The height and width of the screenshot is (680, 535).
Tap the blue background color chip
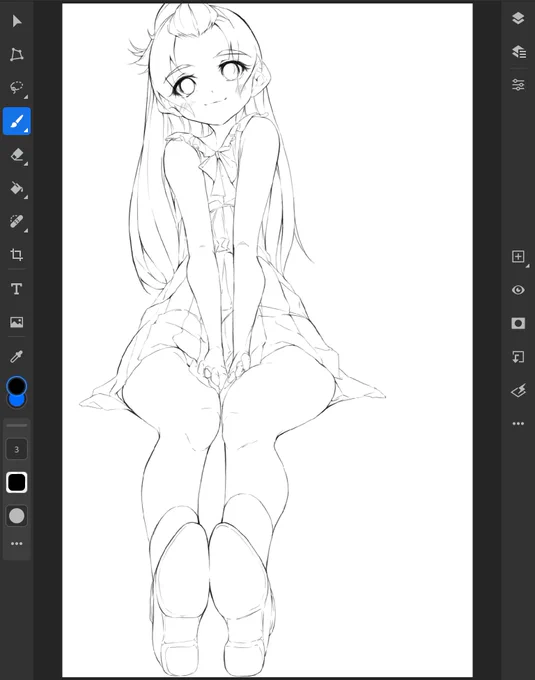pyautogui.click(x=16, y=402)
